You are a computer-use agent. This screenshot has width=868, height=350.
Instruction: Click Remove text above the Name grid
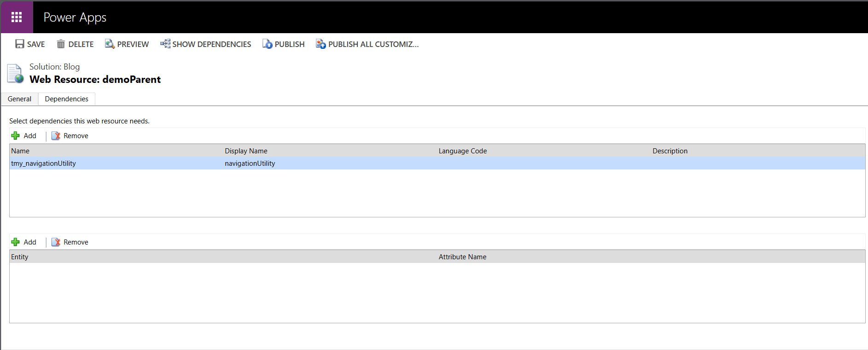click(x=76, y=136)
